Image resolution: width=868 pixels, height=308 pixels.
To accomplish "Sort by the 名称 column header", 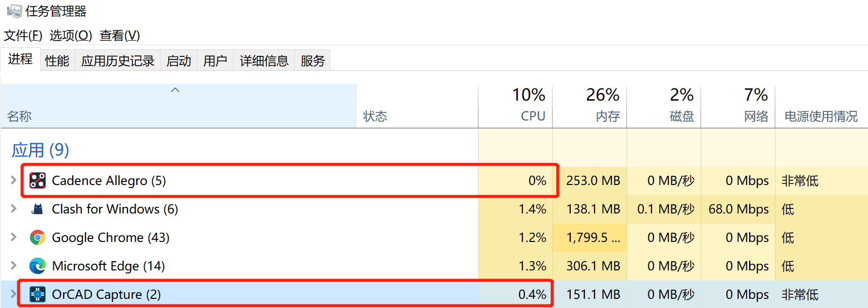I will point(179,106).
